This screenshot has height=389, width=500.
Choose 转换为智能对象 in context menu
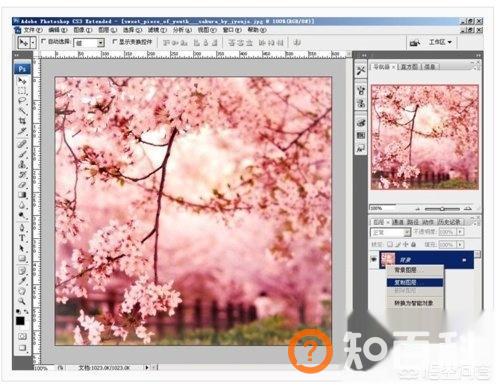pos(415,304)
